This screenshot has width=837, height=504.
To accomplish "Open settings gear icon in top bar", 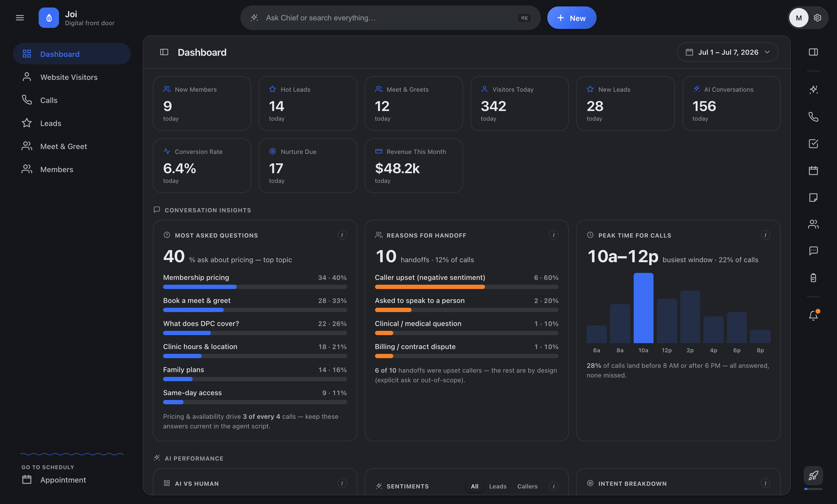I will 817,18.
